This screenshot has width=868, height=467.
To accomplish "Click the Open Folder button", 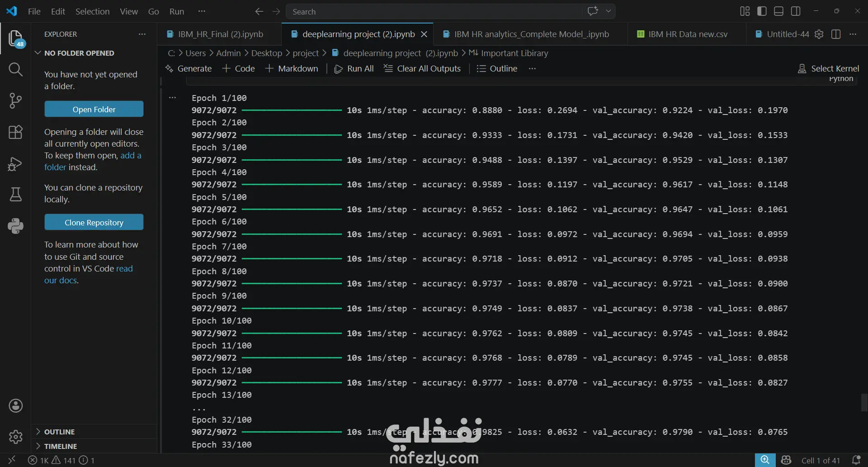I will coord(94,109).
